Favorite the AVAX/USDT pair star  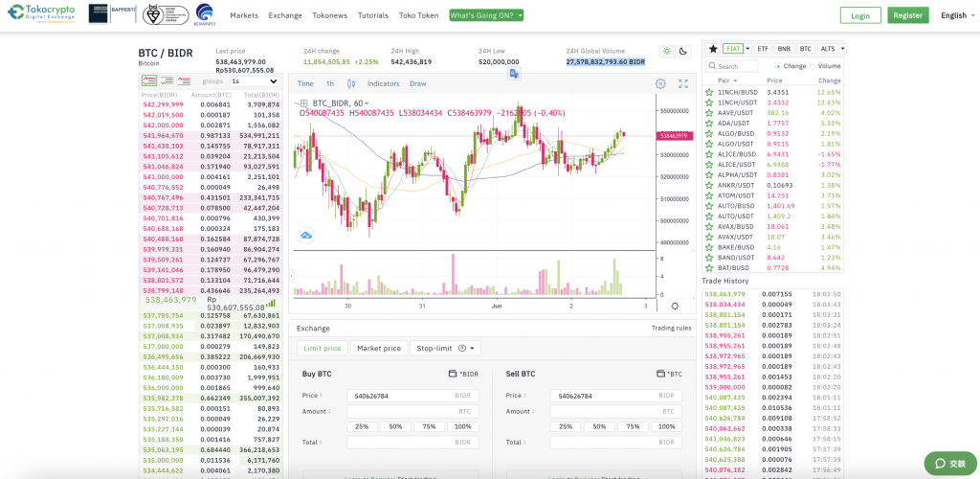709,237
